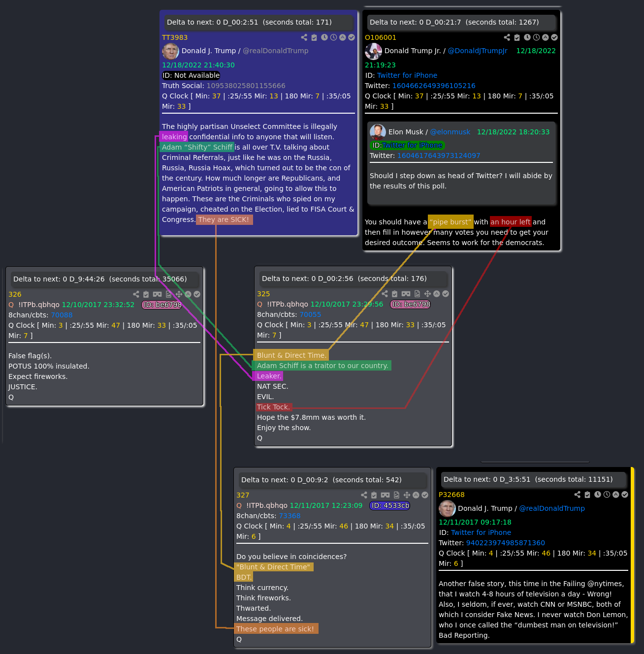Toggle check mark on Q post 327
644x654 pixels.
pos(425,495)
